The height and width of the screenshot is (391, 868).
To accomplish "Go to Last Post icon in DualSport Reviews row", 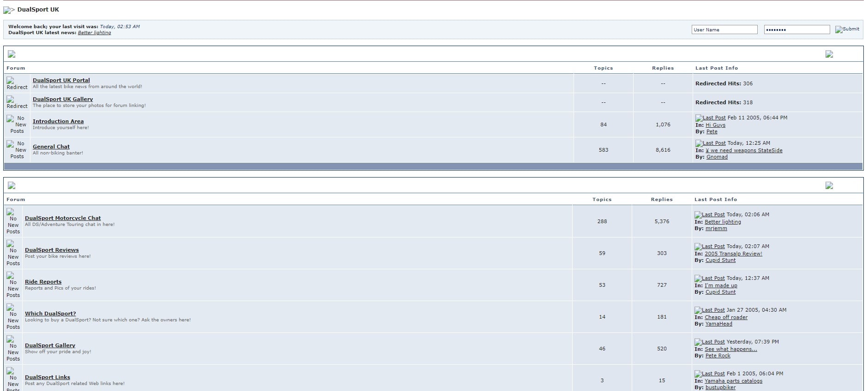I will (709, 247).
